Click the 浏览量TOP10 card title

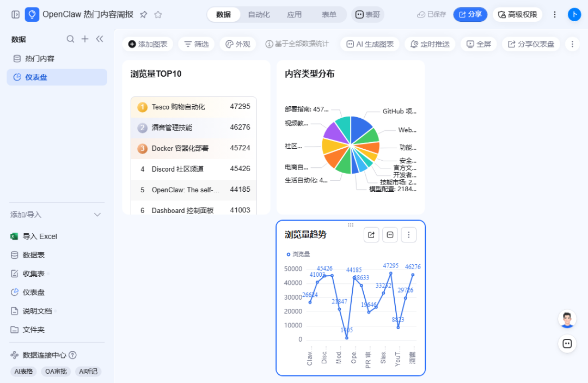point(156,74)
